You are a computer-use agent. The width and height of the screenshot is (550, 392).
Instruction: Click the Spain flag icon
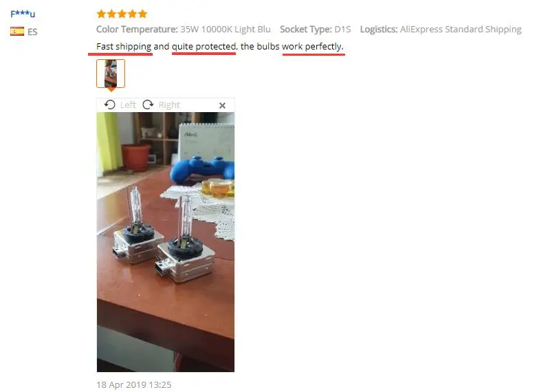(x=17, y=32)
